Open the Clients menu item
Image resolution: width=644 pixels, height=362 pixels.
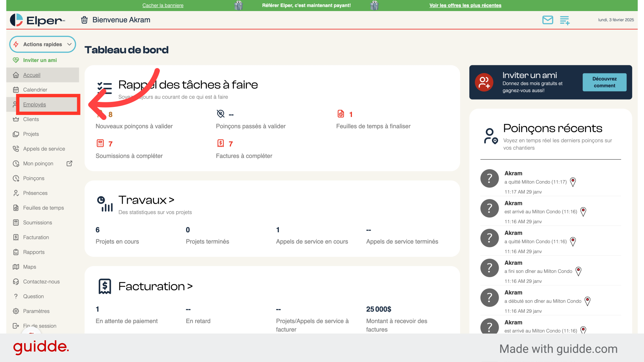(43, 119)
